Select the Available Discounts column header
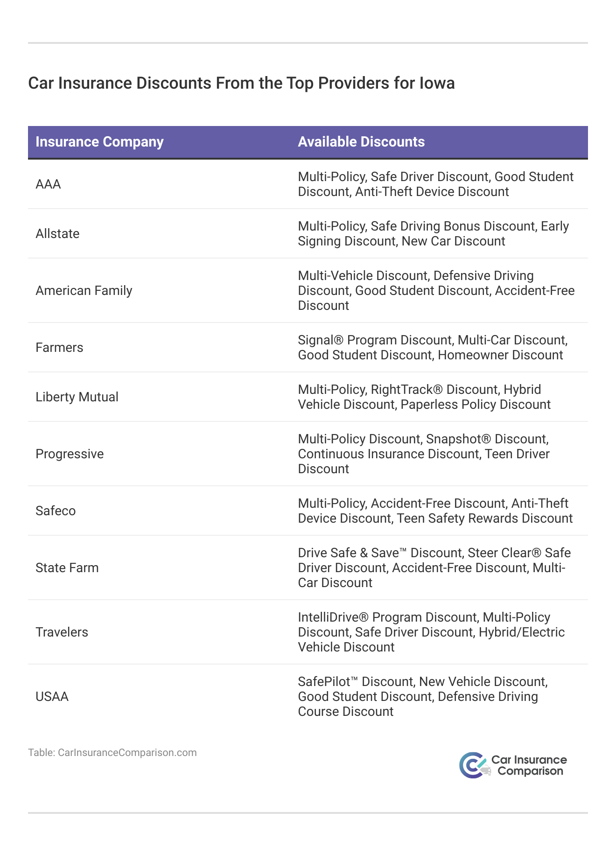The height and width of the screenshot is (854, 616). 361,142
